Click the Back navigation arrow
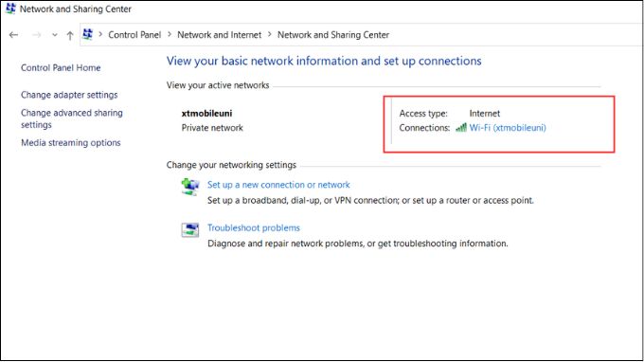The image size is (644, 362). coord(13,35)
